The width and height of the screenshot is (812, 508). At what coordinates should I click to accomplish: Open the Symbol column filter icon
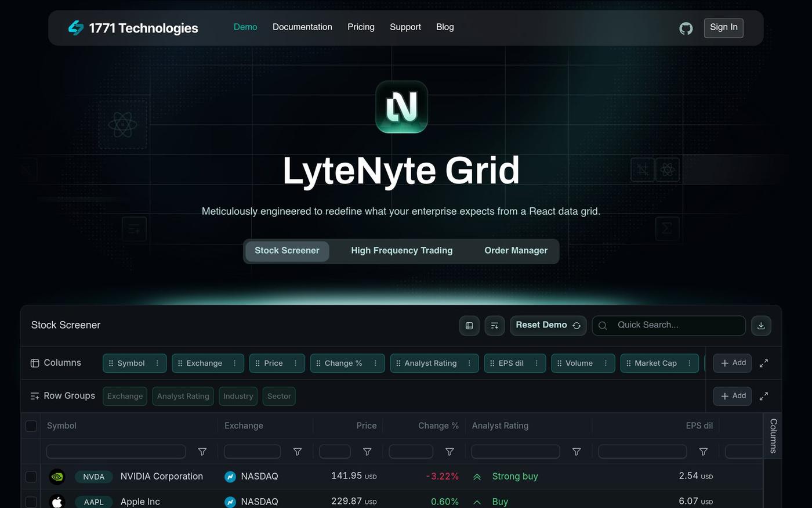pos(202,452)
